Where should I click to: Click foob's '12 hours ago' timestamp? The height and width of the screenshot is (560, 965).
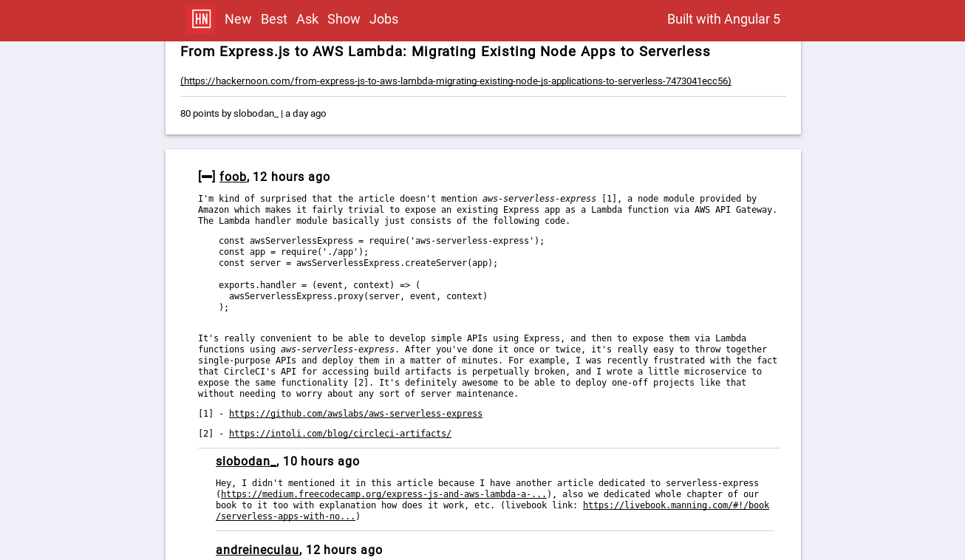(x=291, y=177)
